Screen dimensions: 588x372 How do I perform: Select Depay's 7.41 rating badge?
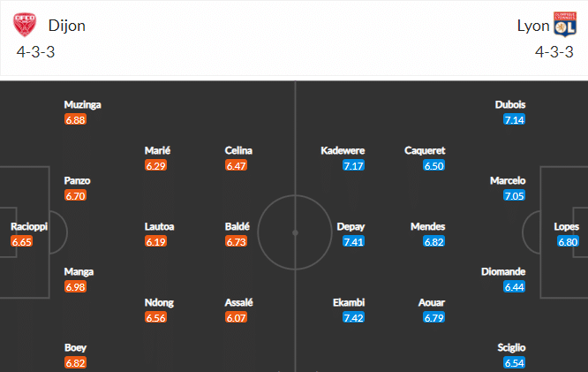(353, 241)
